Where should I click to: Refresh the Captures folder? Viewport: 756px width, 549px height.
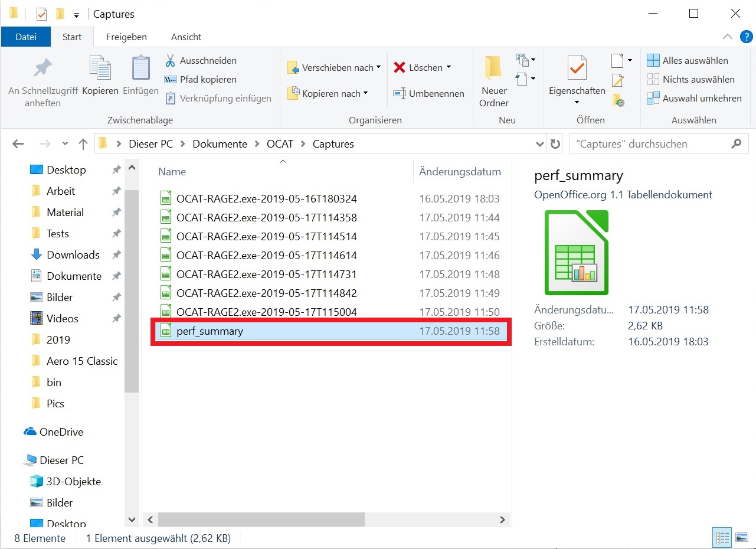point(555,143)
